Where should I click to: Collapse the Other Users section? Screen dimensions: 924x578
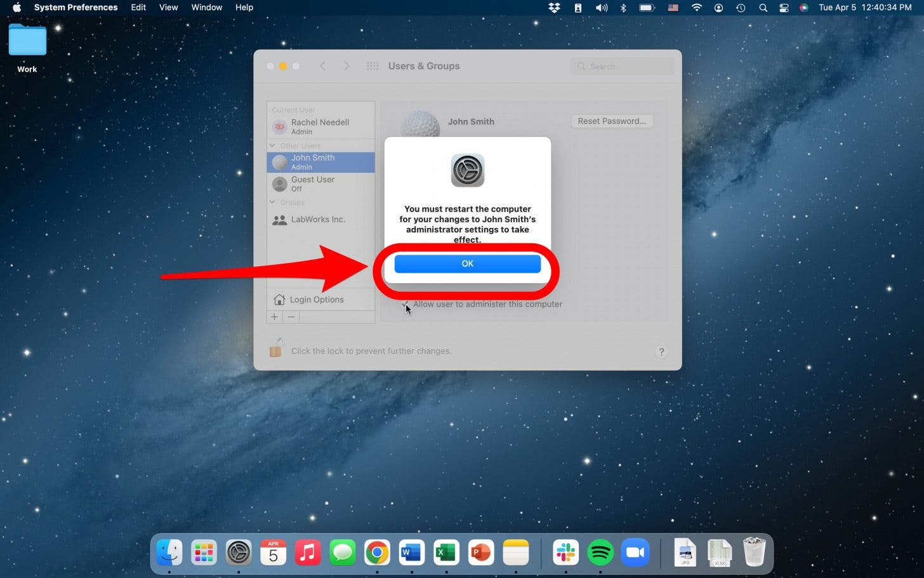pos(272,145)
